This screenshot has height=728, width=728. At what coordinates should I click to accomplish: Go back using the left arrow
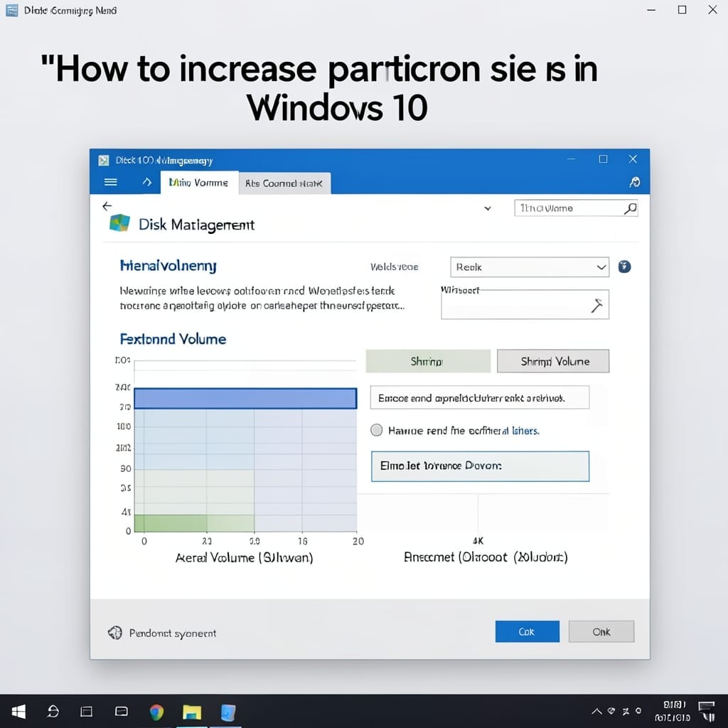coord(107,205)
